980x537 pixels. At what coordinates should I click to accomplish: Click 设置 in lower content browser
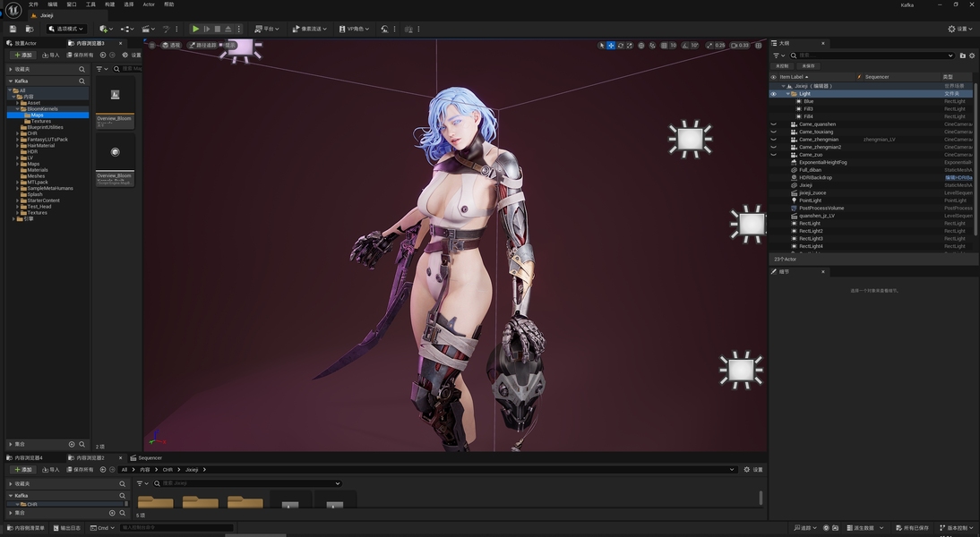(753, 470)
